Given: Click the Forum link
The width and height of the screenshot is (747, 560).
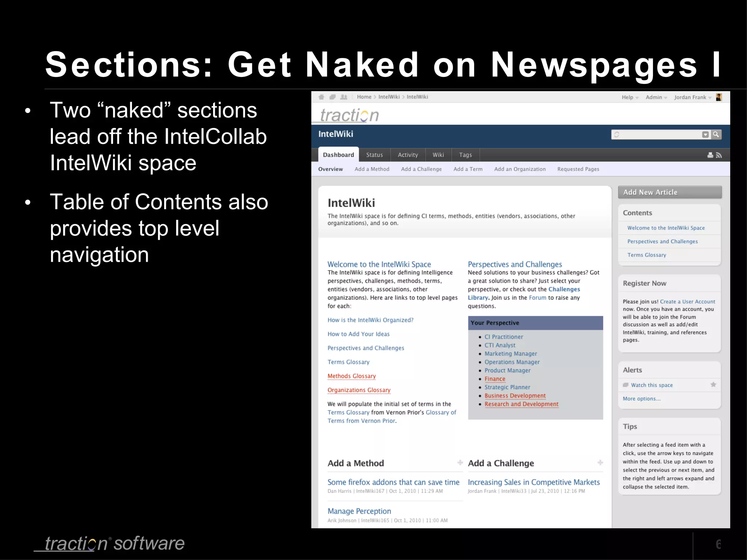Looking at the screenshot, I should (538, 297).
